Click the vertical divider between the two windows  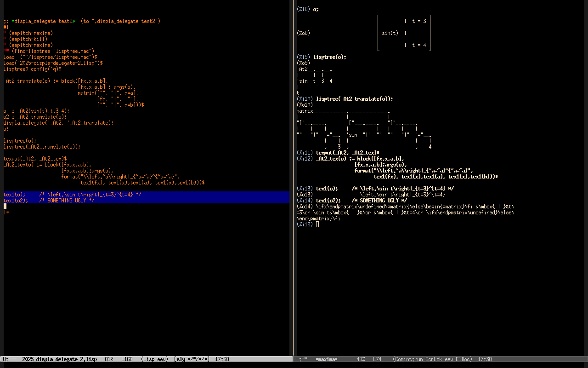293,184
